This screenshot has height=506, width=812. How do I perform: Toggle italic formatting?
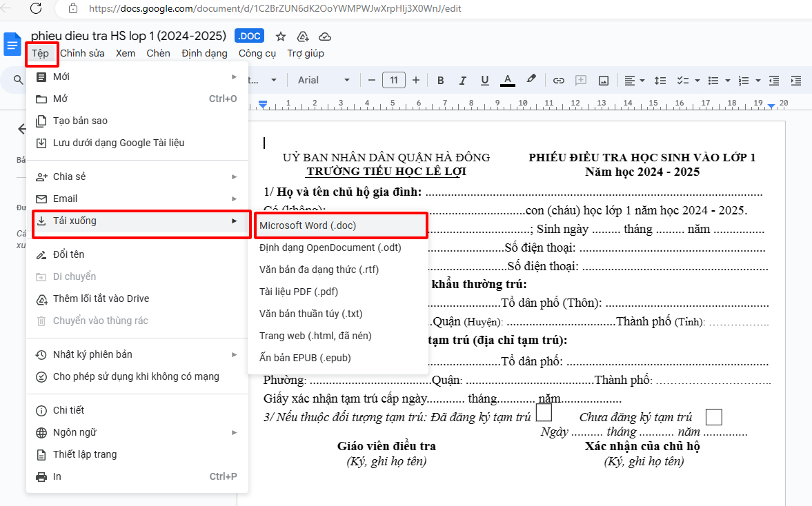(463, 80)
